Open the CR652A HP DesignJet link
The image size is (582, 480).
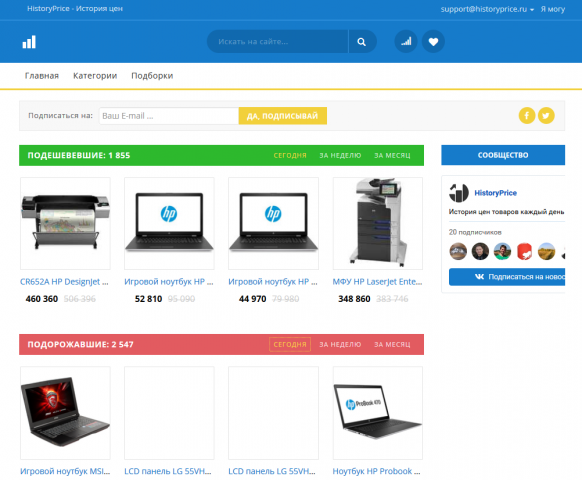[64, 282]
